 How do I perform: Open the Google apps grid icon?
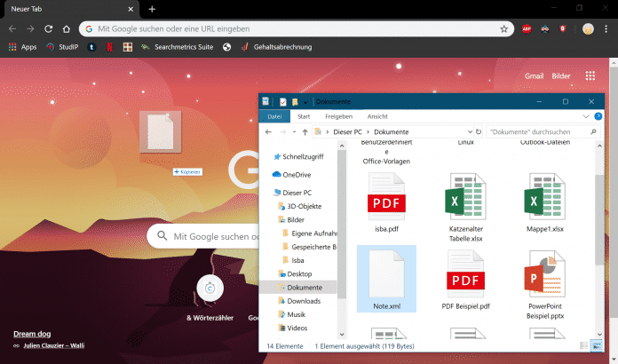click(x=591, y=76)
